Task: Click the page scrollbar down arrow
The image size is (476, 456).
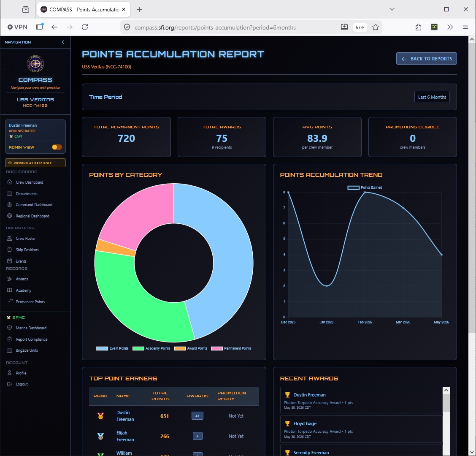Action: (472, 452)
